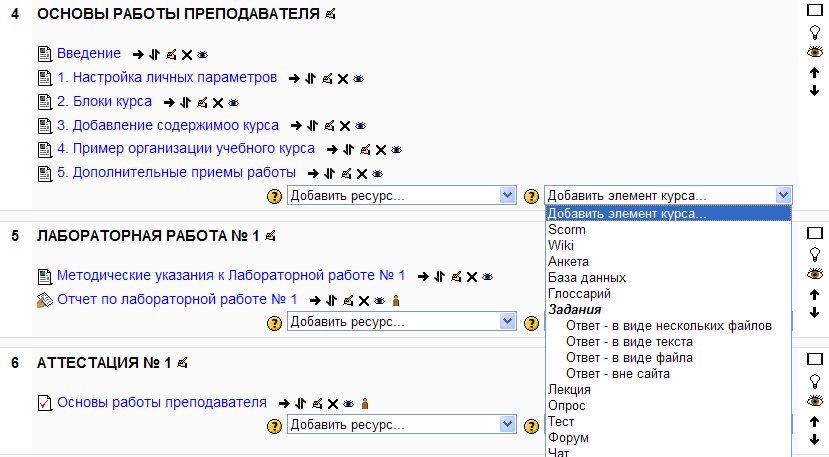
Task: Move '2. Блоки курса' item
Action: point(186,103)
